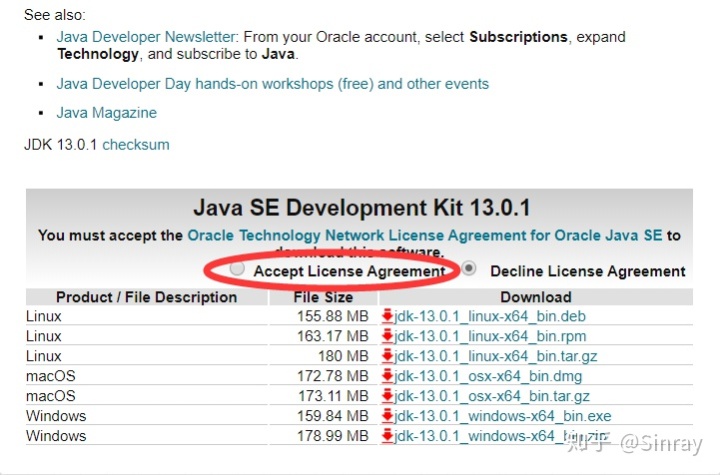
Task: Click the macOS label in the 172.78 MB row
Action: pyautogui.click(x=51, y=376)
